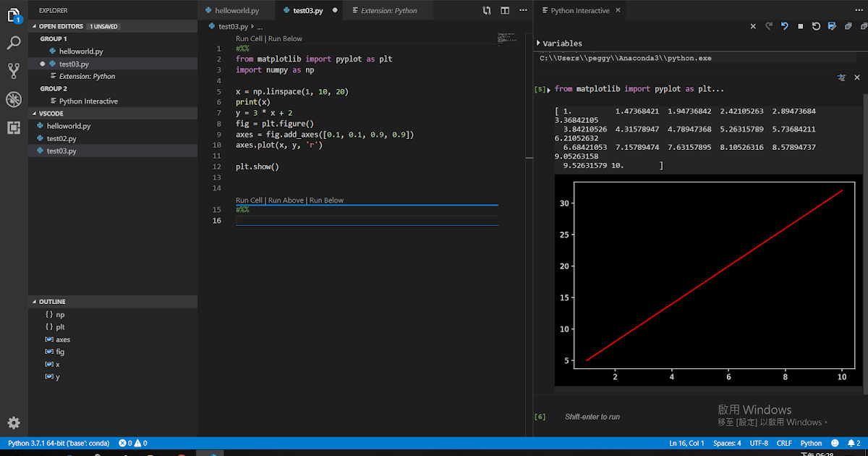This screenshot has width=868, height=456.
Task: Change Python language mode in status bar
Action: (x=811, y=443)
